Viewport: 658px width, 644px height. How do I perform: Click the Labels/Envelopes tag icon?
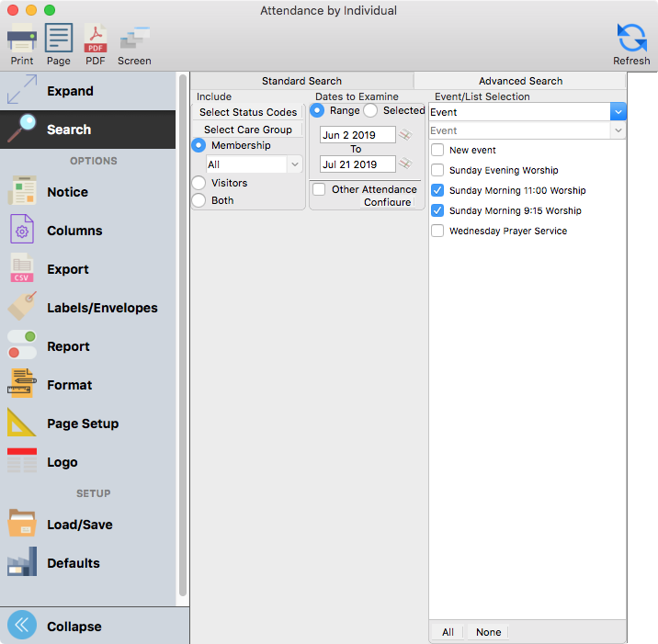click(x=22, y=308)
